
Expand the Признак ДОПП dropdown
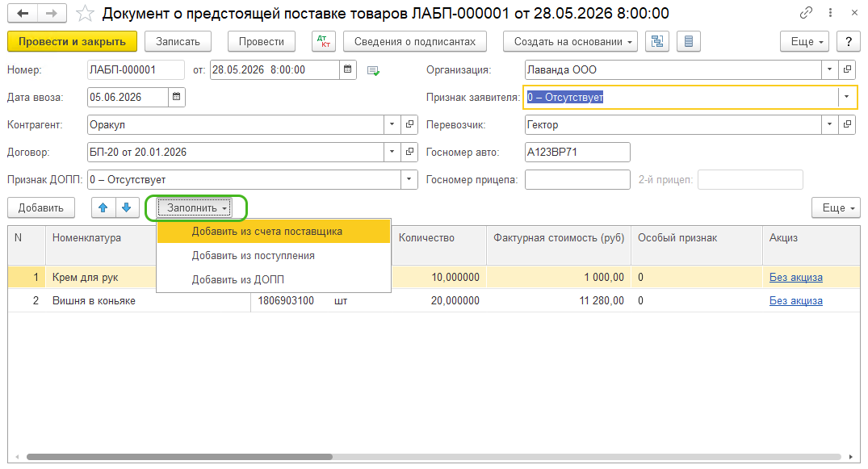click(409, 179)
